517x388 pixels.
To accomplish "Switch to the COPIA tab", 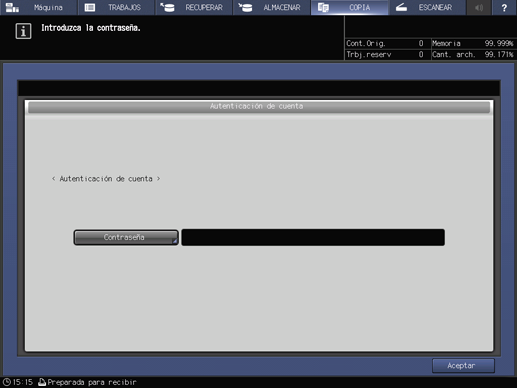I will pos(349,7).
